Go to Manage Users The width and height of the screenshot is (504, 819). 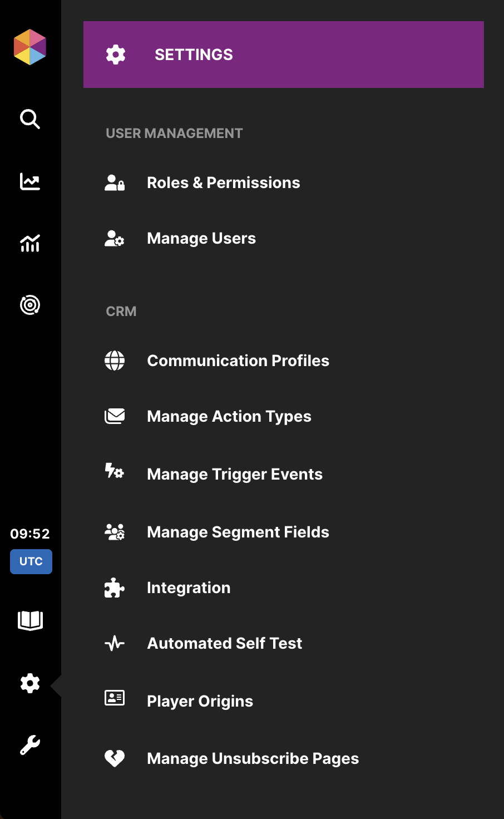(201, 238)
